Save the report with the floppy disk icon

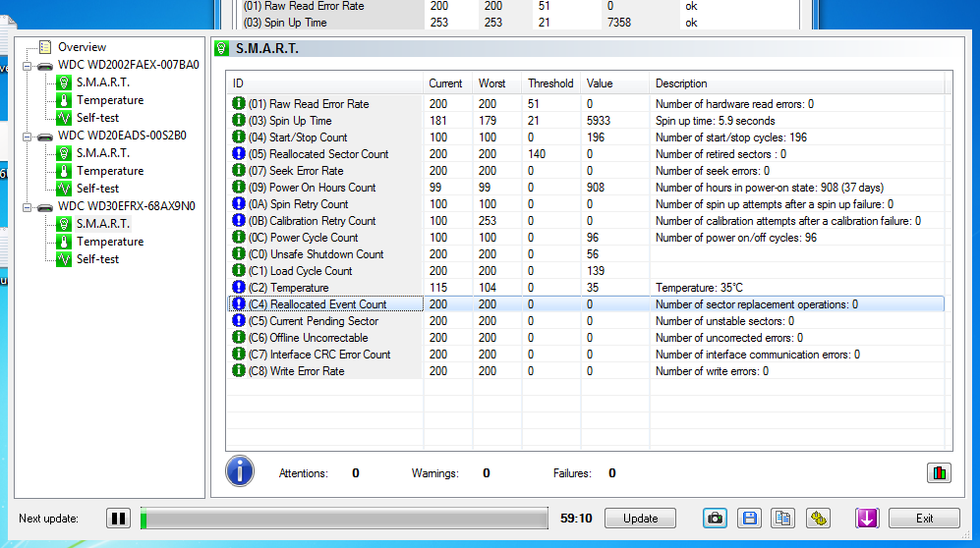749,518
